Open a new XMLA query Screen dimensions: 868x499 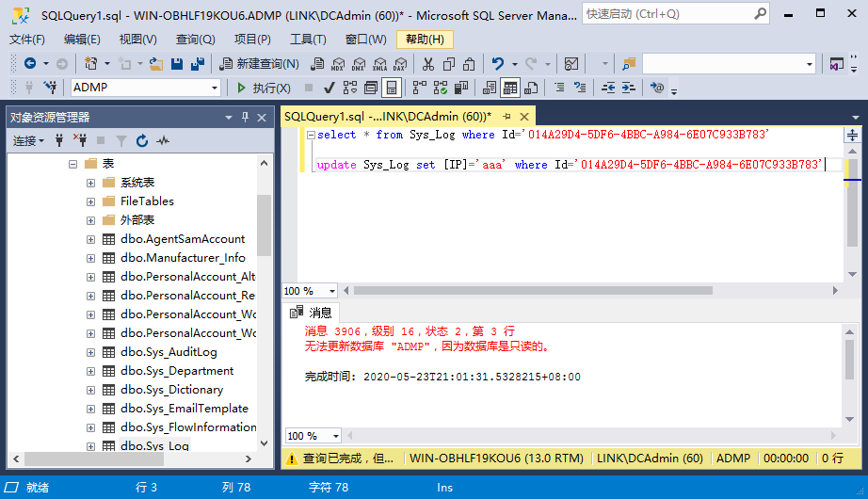pos(379,64)
